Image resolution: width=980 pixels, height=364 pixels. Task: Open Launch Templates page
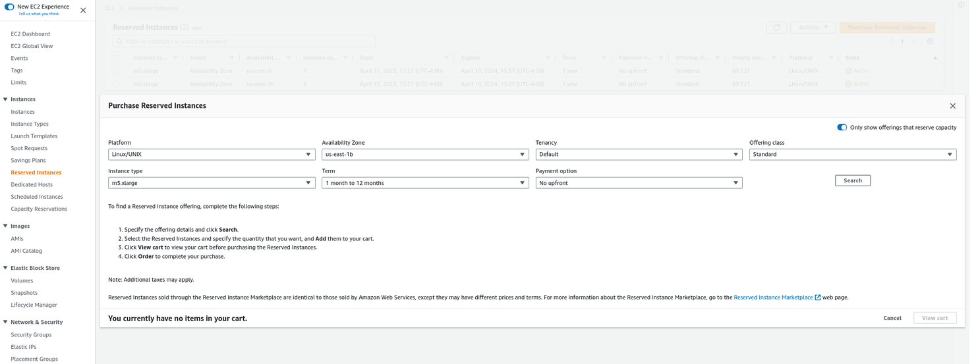(34, 136)
